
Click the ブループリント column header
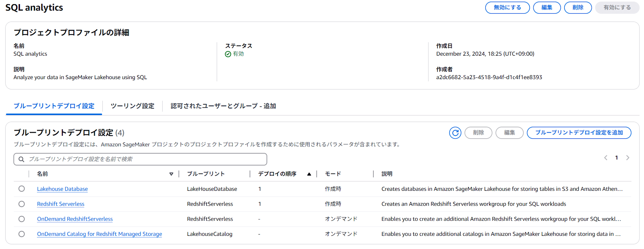pos(206,174)
